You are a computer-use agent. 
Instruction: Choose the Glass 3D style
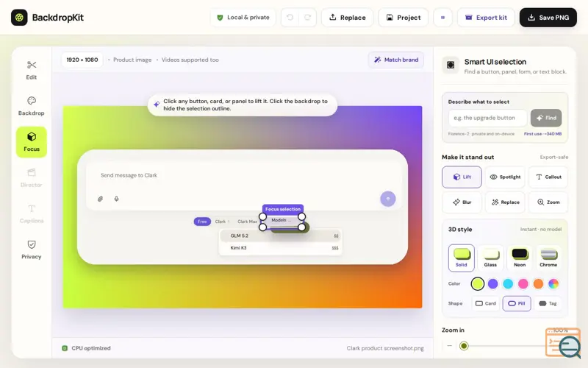coord(490,258)
